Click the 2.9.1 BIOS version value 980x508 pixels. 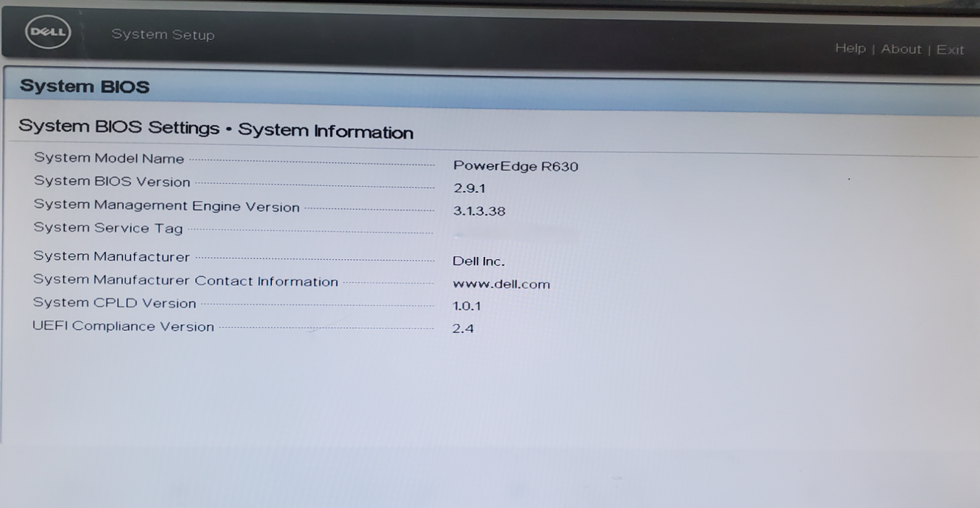pos(469,189)
